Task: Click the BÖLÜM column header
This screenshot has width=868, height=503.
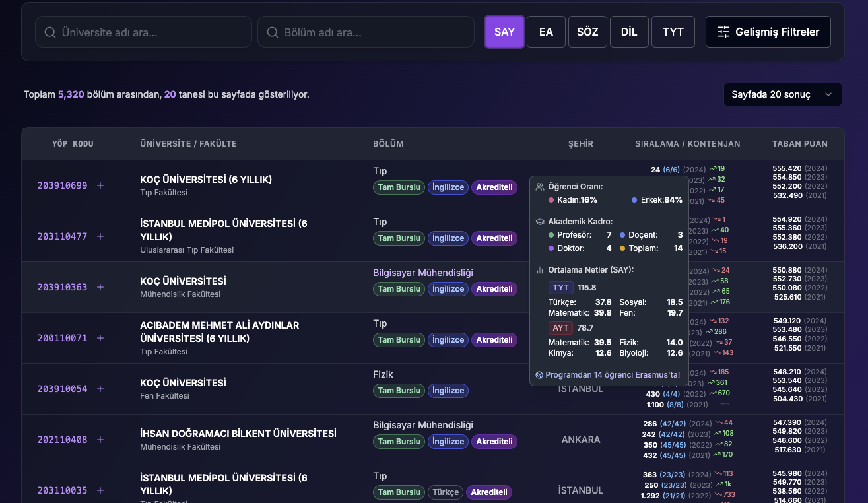Action: (x=388, y=144)
